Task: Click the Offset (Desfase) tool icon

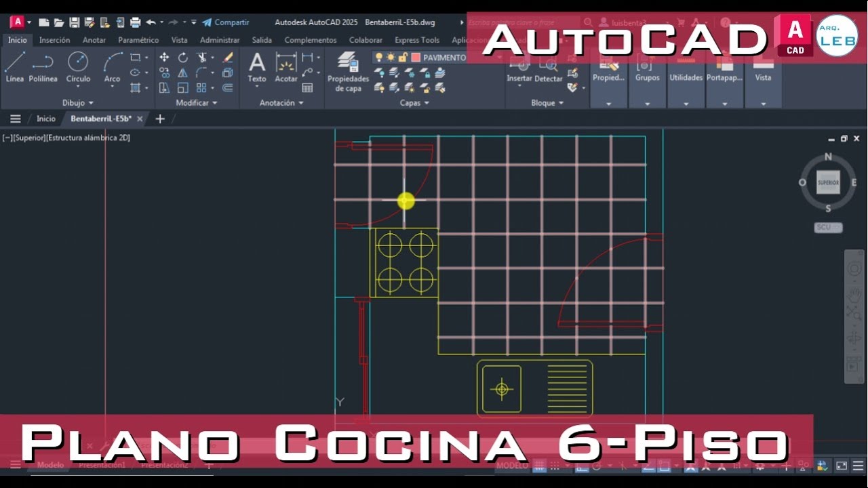Action: (x=228, y=87)
